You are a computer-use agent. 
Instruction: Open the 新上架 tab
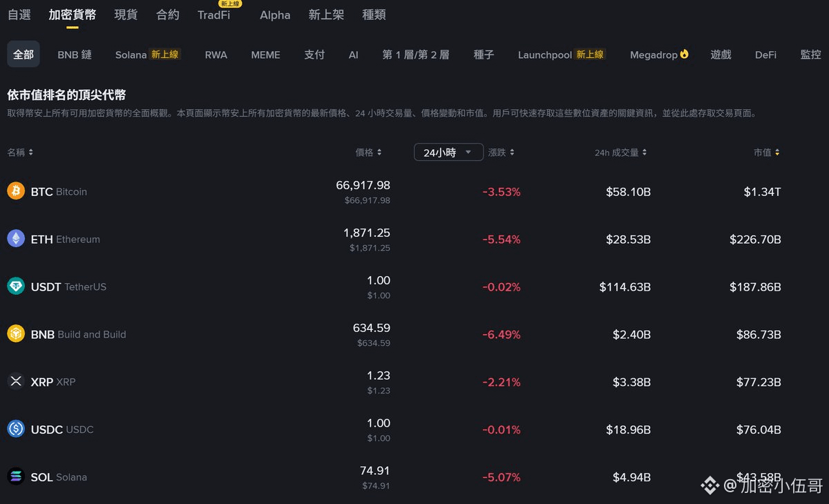point(326,14)
